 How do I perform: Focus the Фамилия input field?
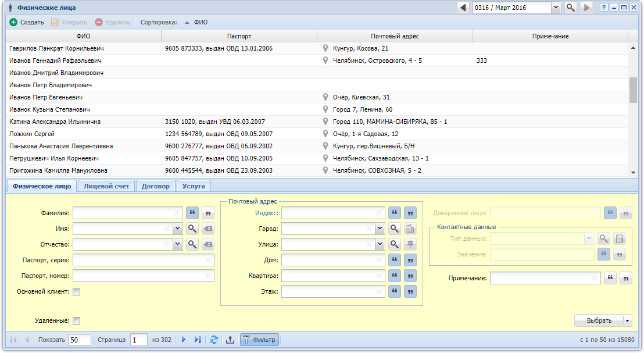pyautogui.click(x=128, y=213)
